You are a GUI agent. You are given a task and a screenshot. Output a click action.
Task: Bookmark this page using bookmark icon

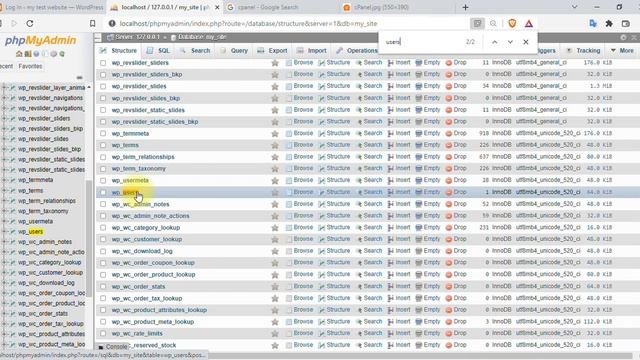(93, 24)
